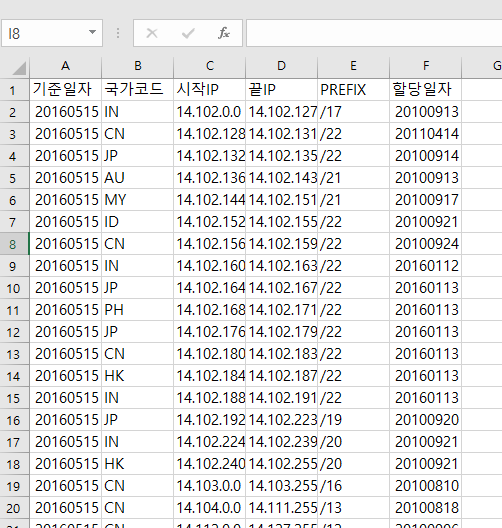Select the AU country code cell
The width and height of the screenshot is (502, 528).
137,178
